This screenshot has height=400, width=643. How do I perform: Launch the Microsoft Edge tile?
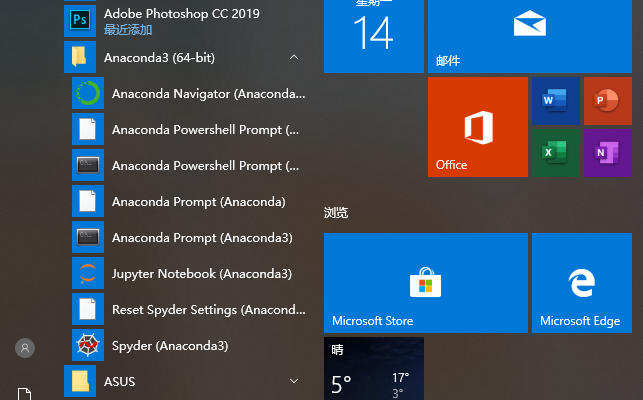[x=580, y=283]
